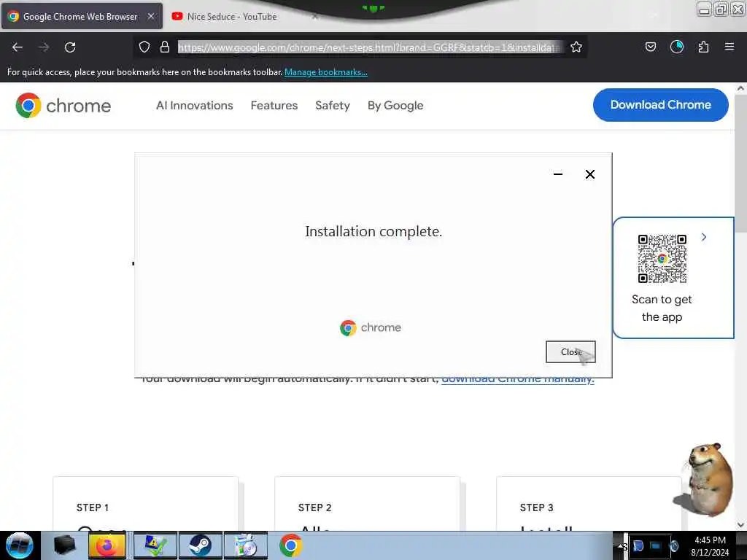The width and height of the screenshot is (747, 560).
Task: Dismiss the installer with the X button
Action: click(x=589, y=174)
